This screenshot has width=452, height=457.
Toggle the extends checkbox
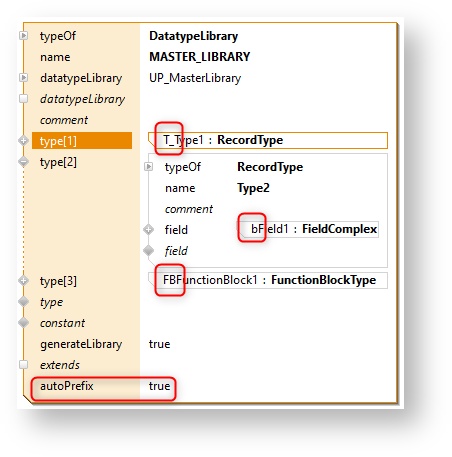coord(24,364)
